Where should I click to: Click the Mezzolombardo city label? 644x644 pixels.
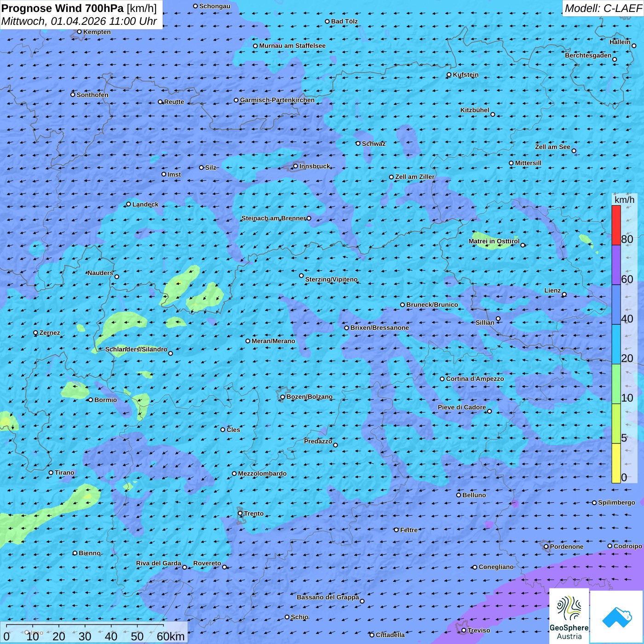[x=262, y=473]
